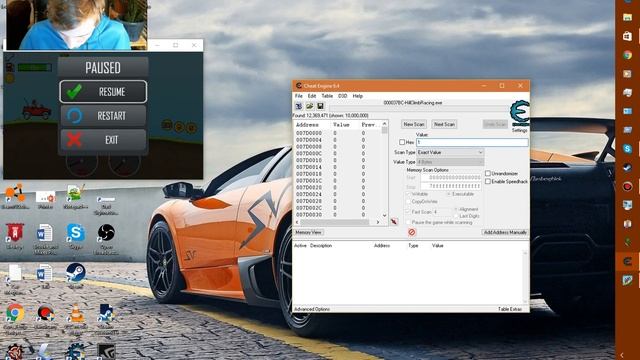Toggle the Writable checkbox
This screenshot has width=640, height=360.
click(x=408, y=194)
